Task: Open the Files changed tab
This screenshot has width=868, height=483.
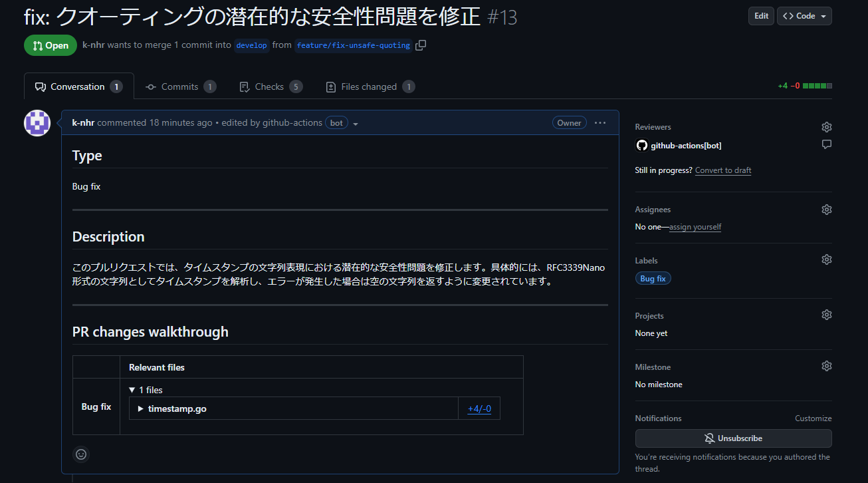Action: click(x=370, y=86)
